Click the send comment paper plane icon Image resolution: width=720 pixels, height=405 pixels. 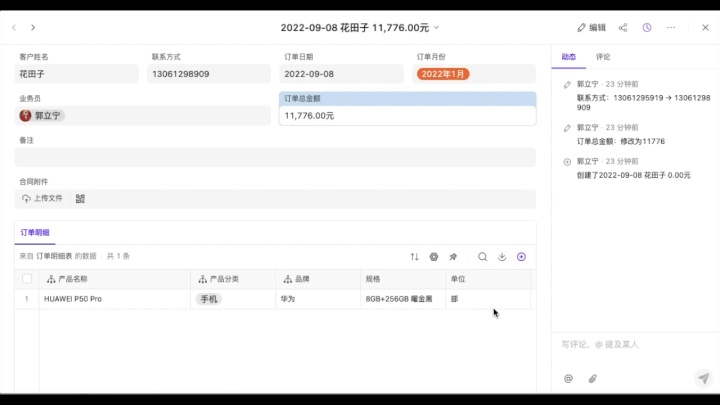tap(703, 378)
